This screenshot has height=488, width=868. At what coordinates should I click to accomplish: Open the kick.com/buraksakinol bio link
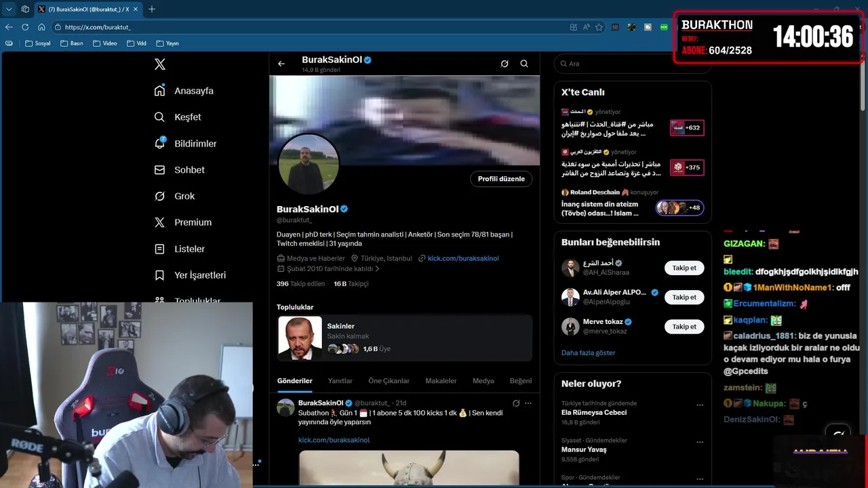pyautogui.click(x=463, y=258)
